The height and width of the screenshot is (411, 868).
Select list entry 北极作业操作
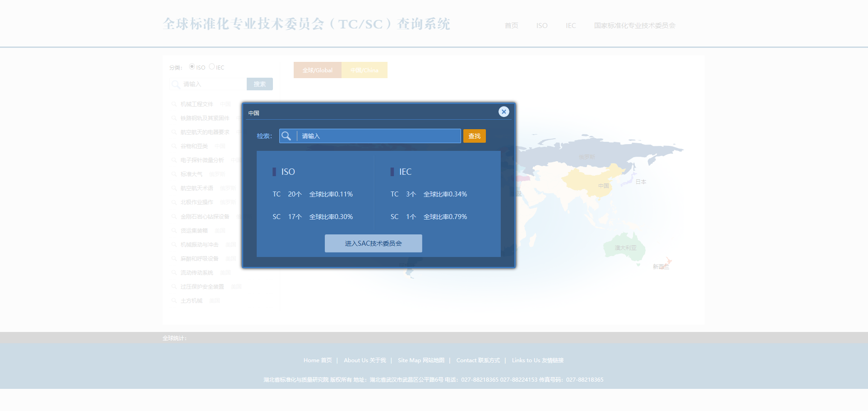point(197,202)
